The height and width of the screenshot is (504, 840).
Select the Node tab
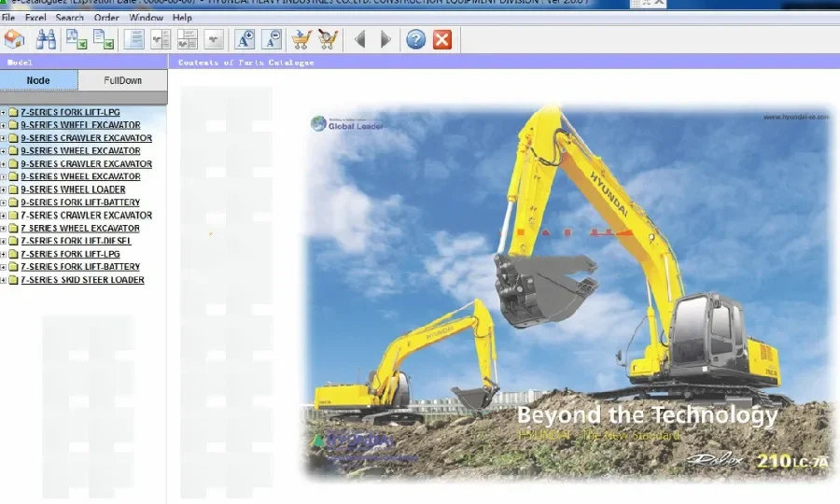[38, 80]
